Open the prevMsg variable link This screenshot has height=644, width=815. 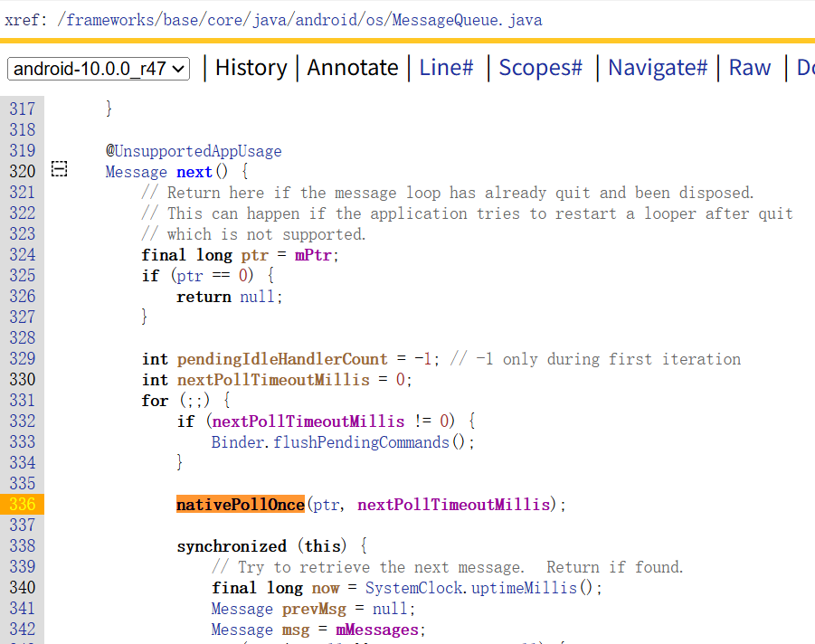click(314, 609)
